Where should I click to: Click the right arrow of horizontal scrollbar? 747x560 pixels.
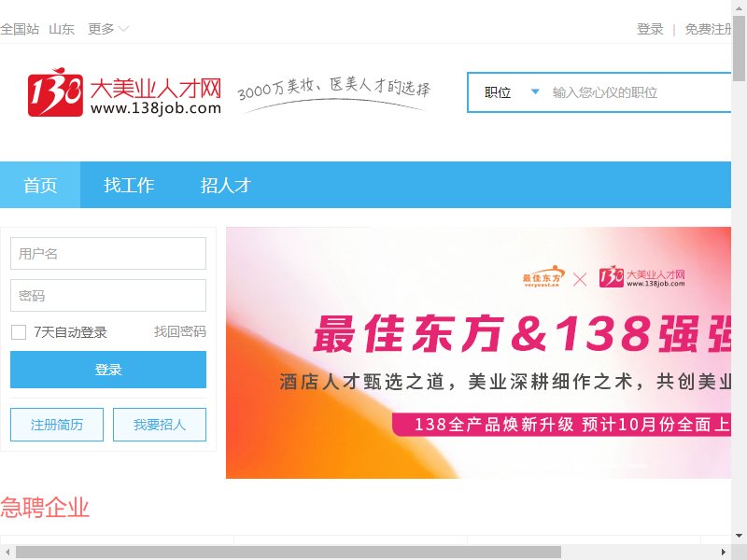[x=723, y=552]
